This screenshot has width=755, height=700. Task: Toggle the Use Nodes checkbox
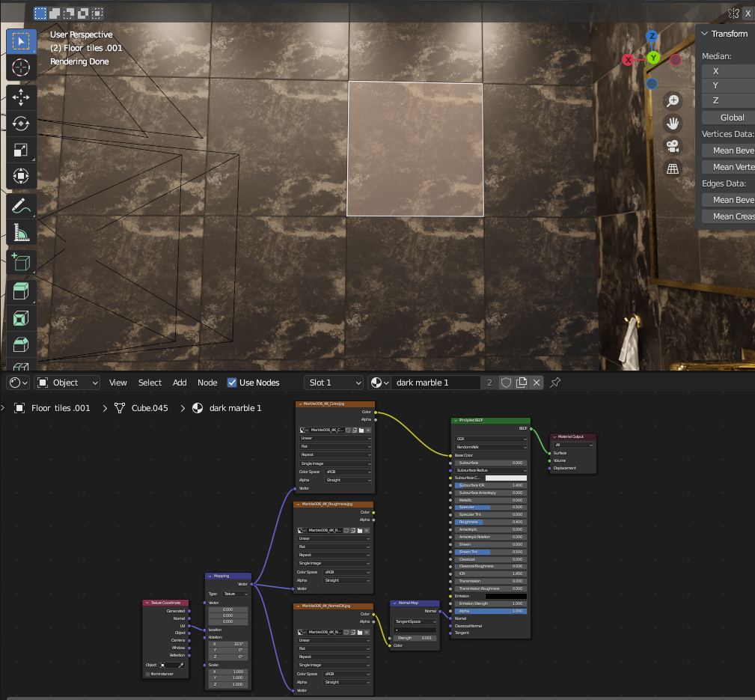click(x=232, y=383)
